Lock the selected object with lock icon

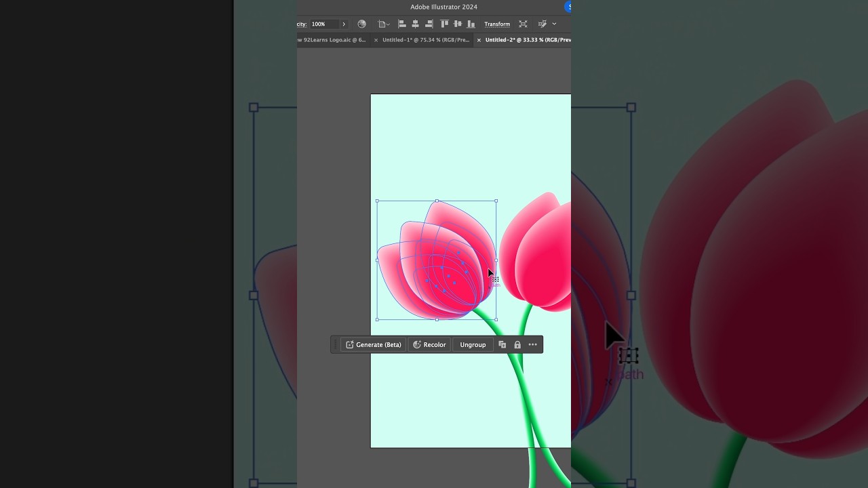click(x=517, y=344)
